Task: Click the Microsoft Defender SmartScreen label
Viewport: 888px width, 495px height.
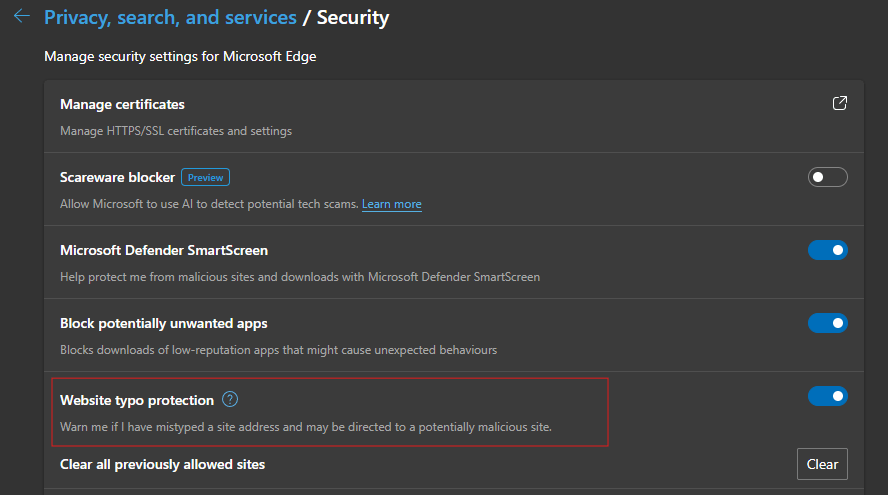Action: pos(164,250)
